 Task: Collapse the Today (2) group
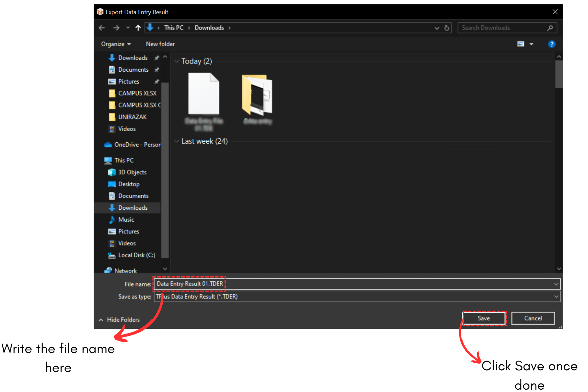click(x=177, y=61)
